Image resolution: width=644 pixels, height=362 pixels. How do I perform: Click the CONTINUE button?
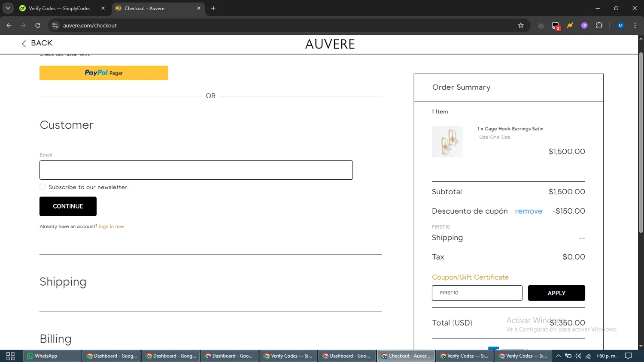[68, 206]
